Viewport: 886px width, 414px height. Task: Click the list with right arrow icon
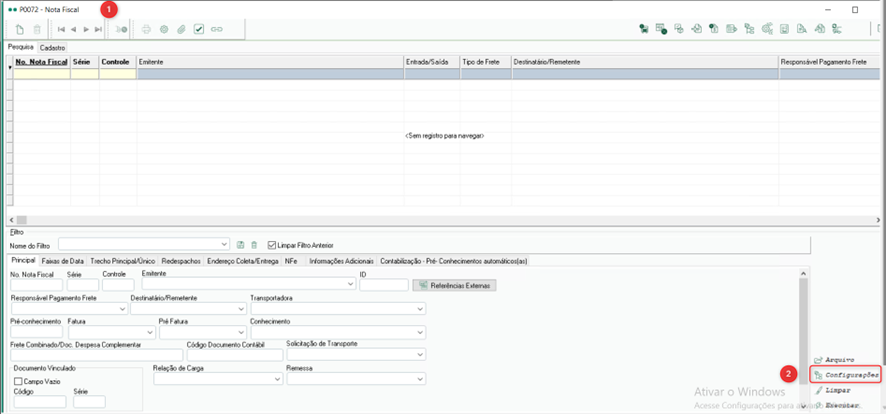coord(732,29)
